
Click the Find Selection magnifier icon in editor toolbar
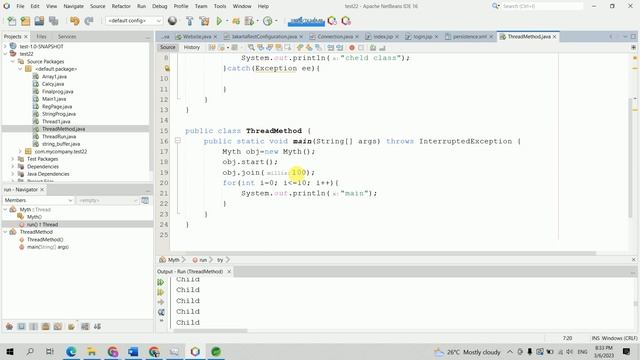pyautogui.click(x=251, y=48)
